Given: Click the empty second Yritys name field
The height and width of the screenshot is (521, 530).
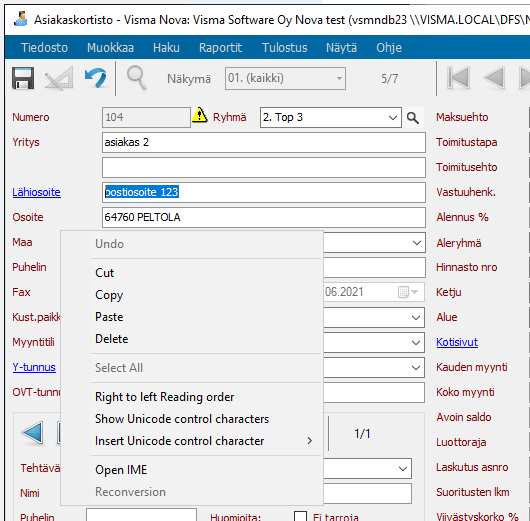Looking at the screenshot, I should click(x=264, y=167).
